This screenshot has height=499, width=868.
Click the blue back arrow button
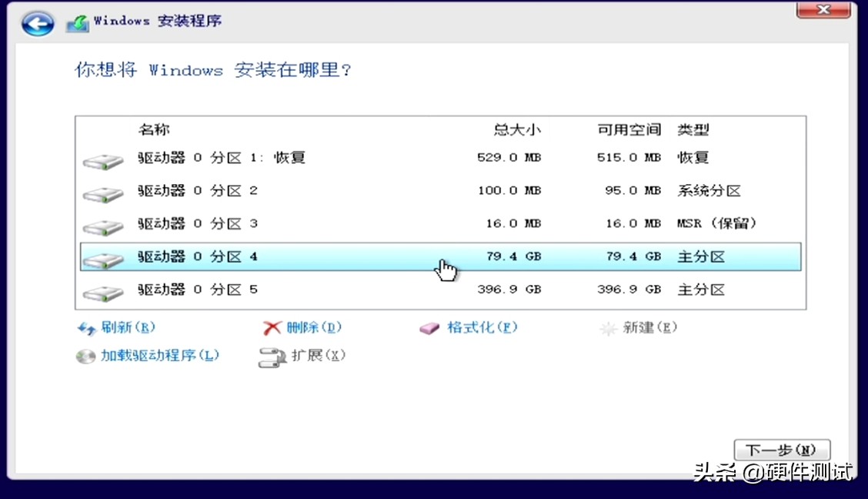click(x=36, y=23)
